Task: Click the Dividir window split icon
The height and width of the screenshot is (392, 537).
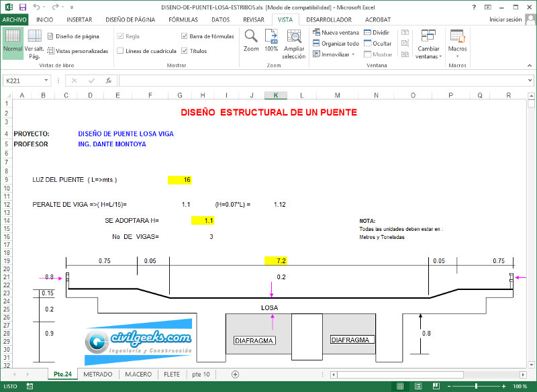Action: pos(376,32)
